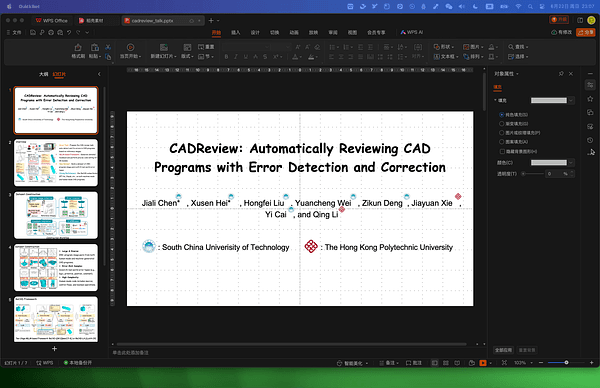The image size is (600, 388).
Task: Click the New Slide icon
Action: pos(164,47)
